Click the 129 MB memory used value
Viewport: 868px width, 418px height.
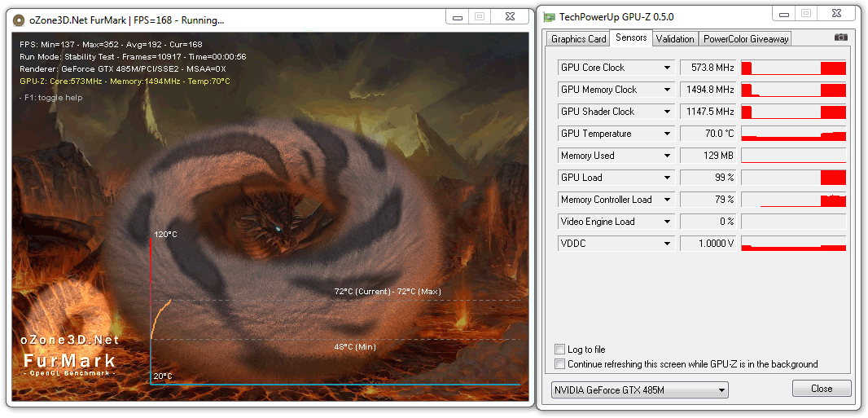coord(708,156)
